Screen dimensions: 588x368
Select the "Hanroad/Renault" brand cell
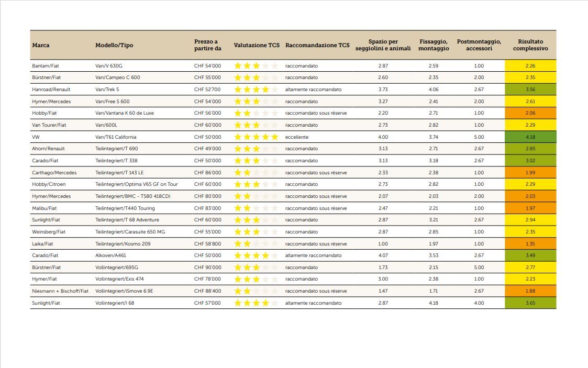51,90
